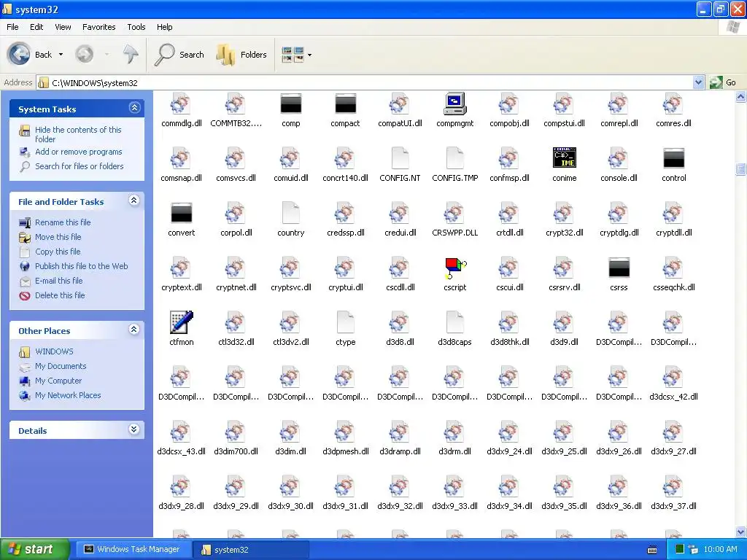Viewport: 747px width, 560px height.
Task: Collapse the File and Folder Tasks panel
Action: [134, 201]
